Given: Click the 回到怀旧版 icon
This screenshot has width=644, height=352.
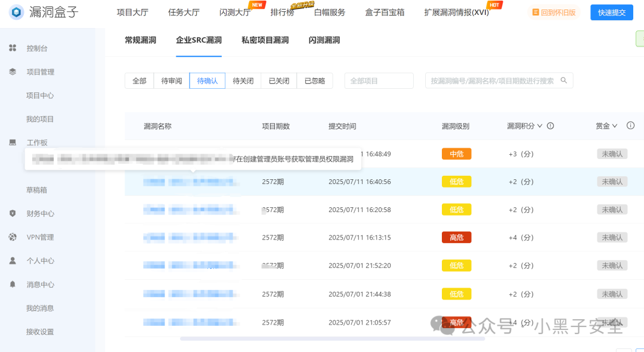Looking at the screenshot, I should click(535, 13).
